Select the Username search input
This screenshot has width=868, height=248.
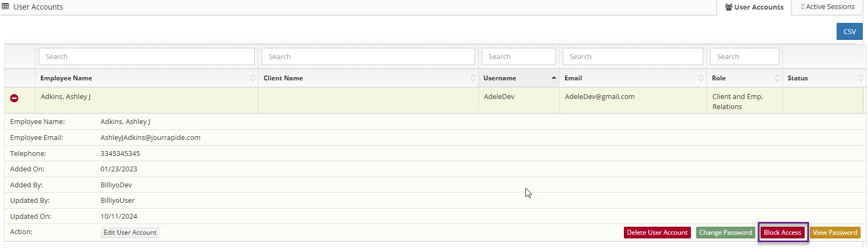(x=519, y=56)
